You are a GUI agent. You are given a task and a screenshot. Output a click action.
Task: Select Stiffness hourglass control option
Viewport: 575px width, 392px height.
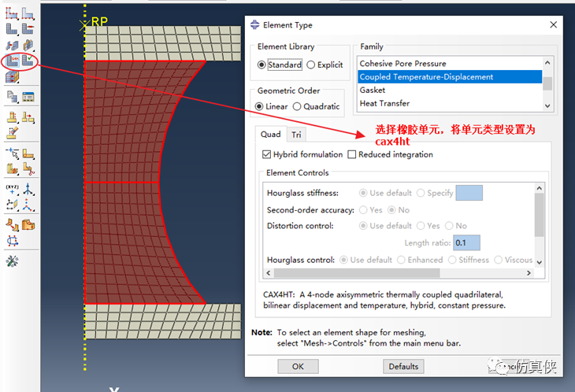click(452, 260)
